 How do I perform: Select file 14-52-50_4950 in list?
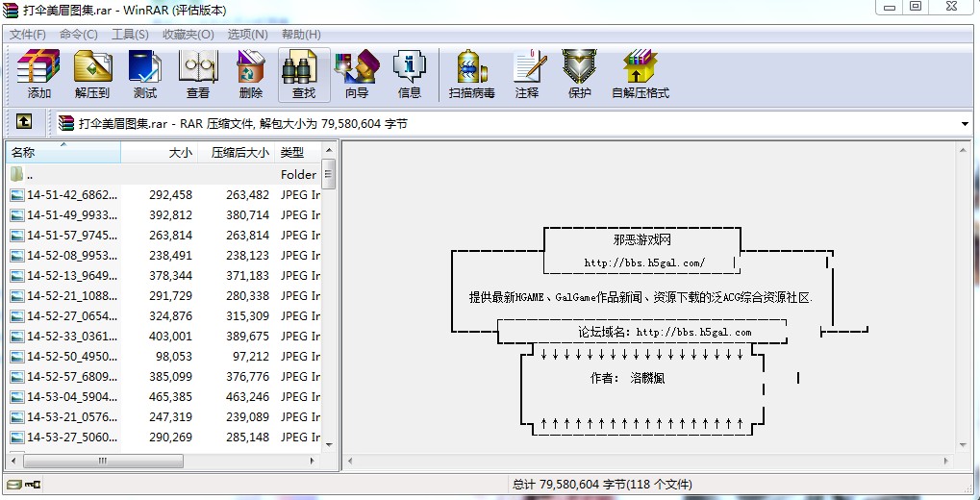point(72,357)
